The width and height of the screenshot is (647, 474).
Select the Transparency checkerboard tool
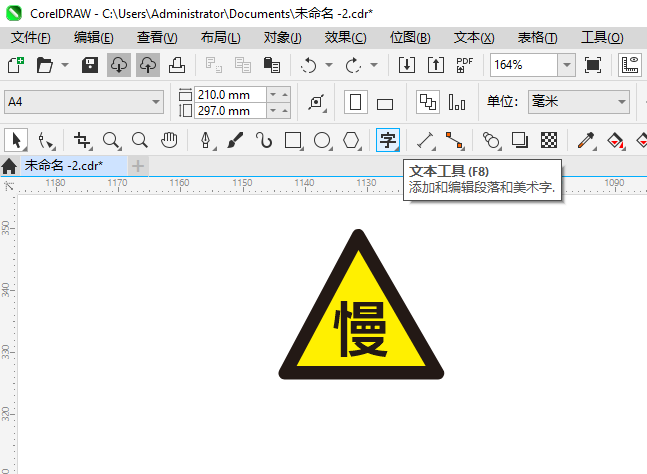coord(549,140)
